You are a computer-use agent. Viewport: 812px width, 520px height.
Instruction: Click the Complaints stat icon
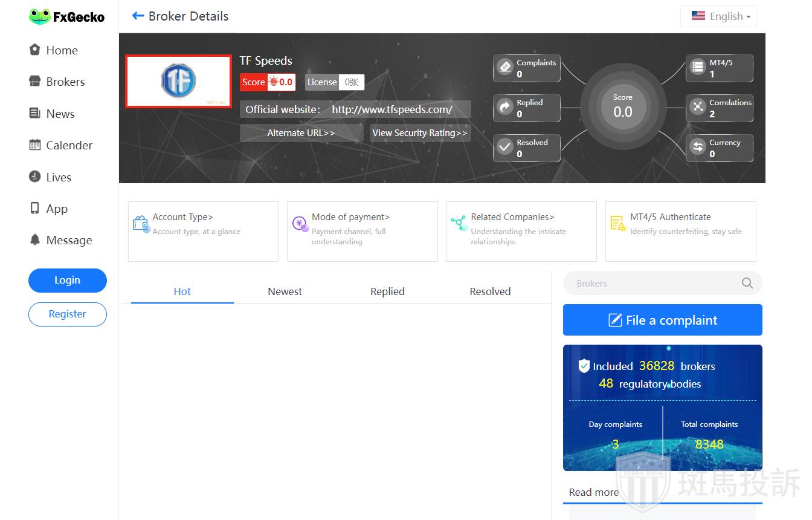tap(505, 67)
